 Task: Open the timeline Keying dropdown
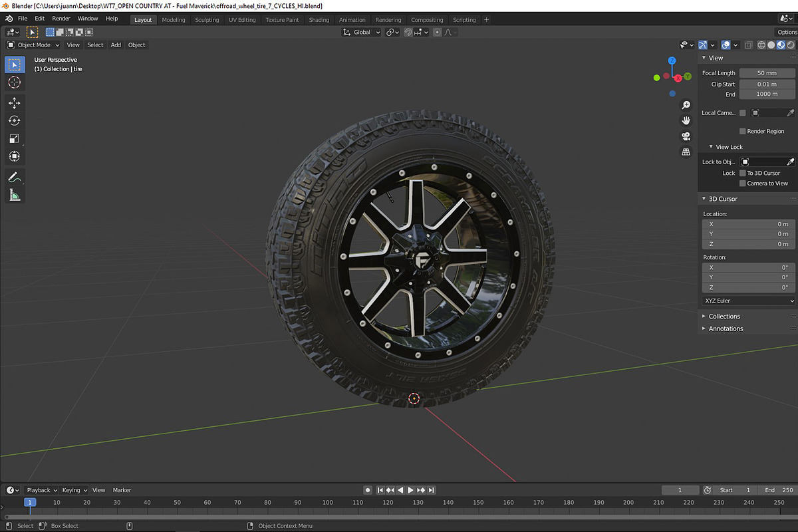[74, 490]
